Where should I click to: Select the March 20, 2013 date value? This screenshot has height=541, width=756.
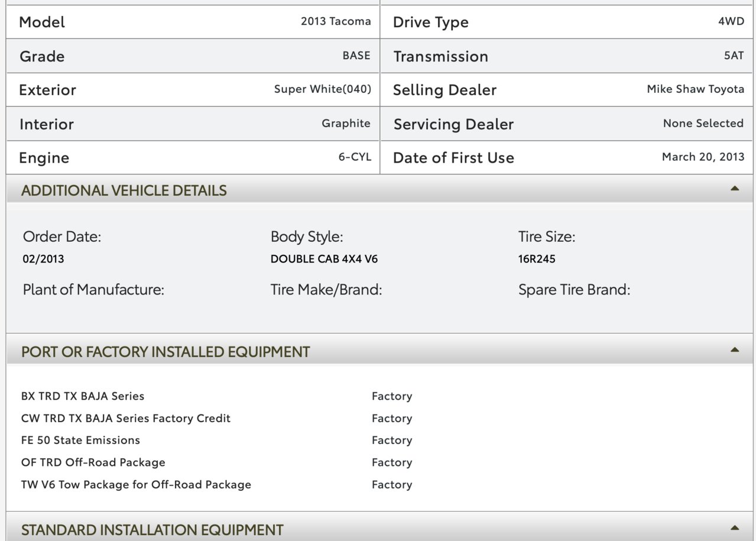[x=703, y=157]
